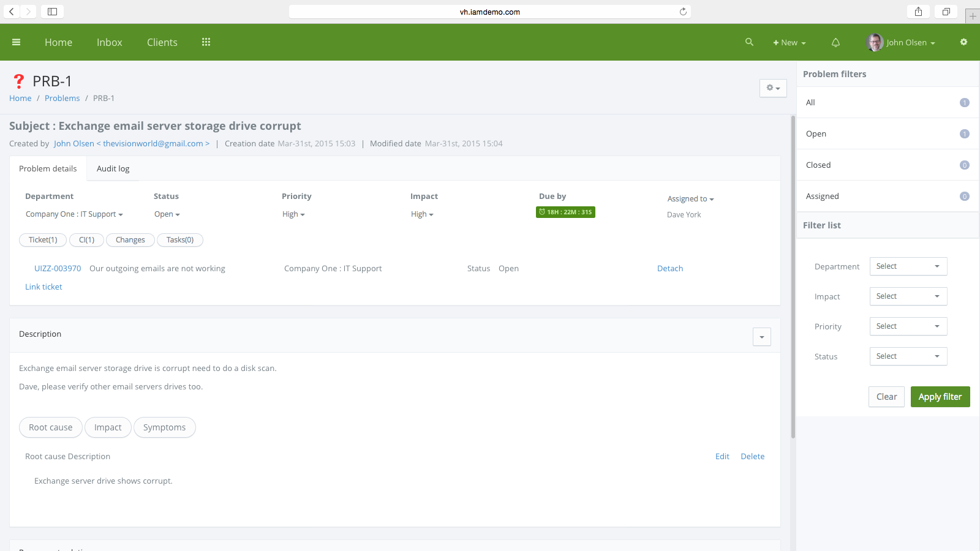Open the Priority filter Select box
980x551 pixels.
click(x=908, y=326)
